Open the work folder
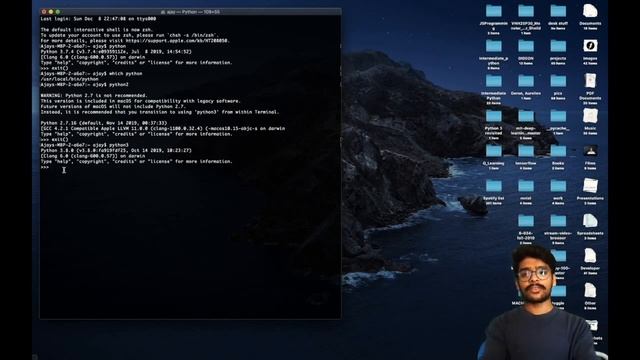 pyautogui.click(x=558, y=187)
